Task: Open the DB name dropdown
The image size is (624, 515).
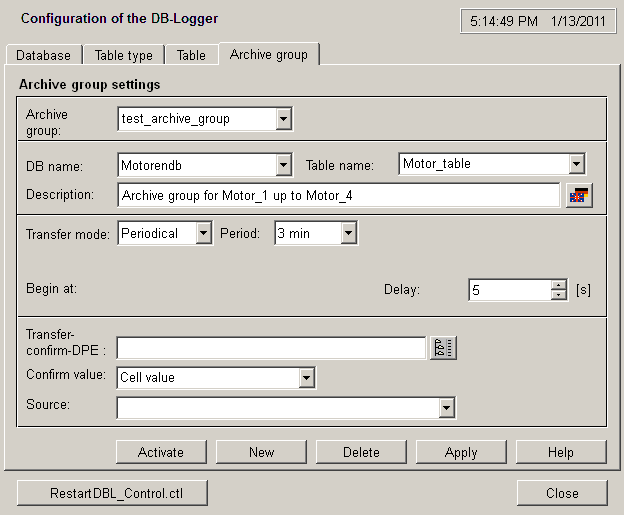Action: coord(283,164)
